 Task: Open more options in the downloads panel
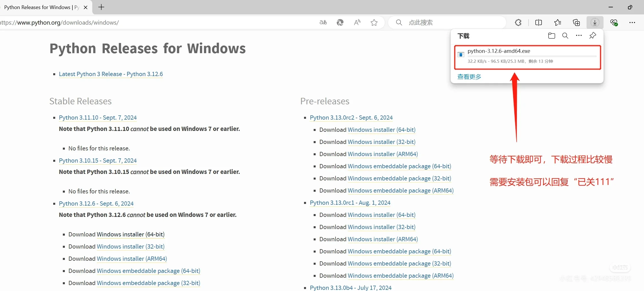pos(579,36)
